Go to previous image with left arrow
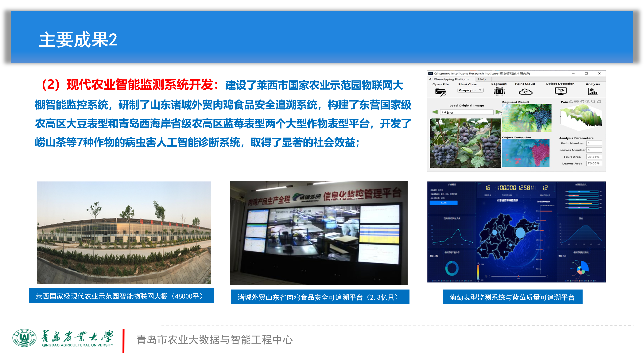 (435, 112)
